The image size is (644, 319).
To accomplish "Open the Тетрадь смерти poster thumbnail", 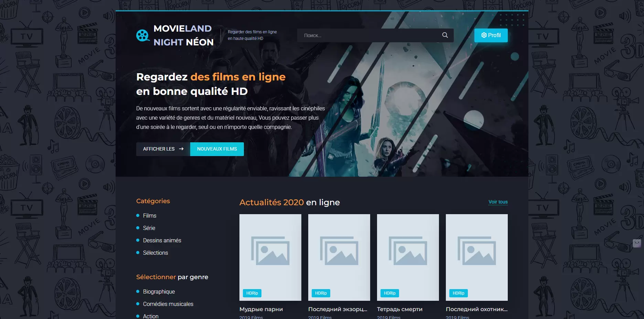I will [x=408, y=257].
